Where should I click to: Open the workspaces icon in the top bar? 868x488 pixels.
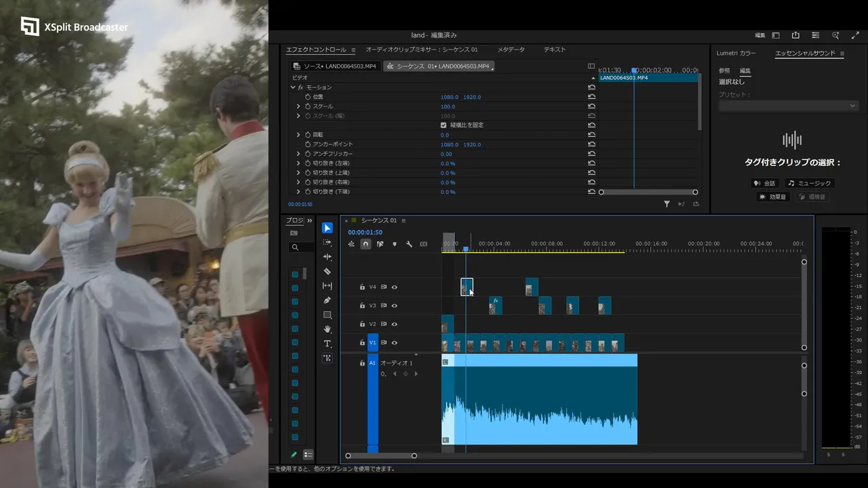point(776,35)
